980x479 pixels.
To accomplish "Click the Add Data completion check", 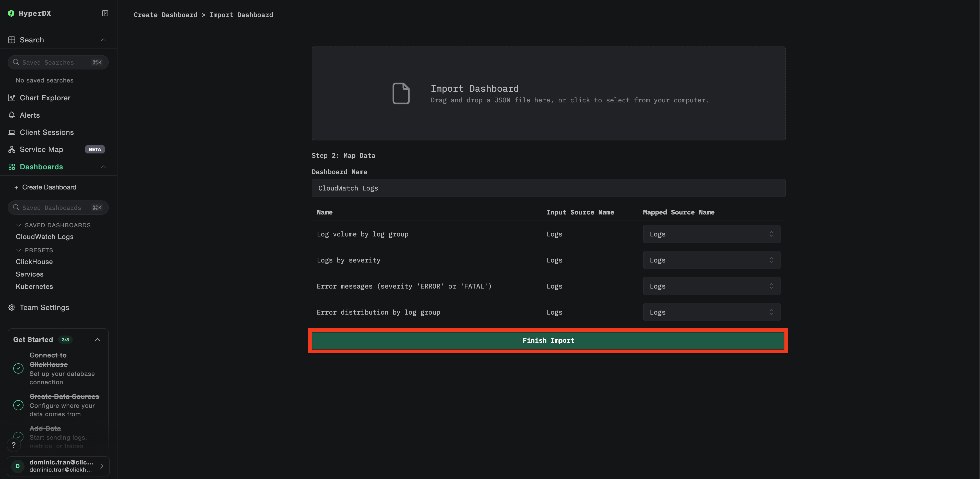I will click(18, 437).
